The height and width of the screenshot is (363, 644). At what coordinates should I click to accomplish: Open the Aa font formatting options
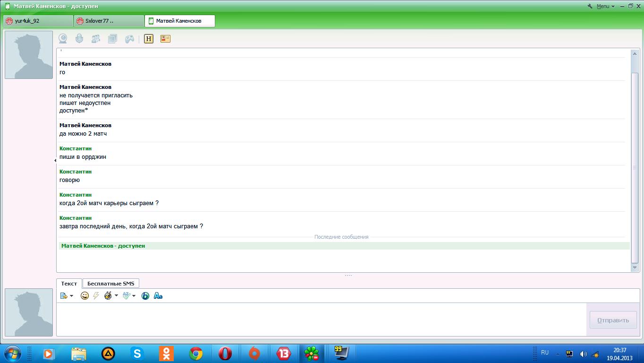pyautogui.click(x=158, y=296)
